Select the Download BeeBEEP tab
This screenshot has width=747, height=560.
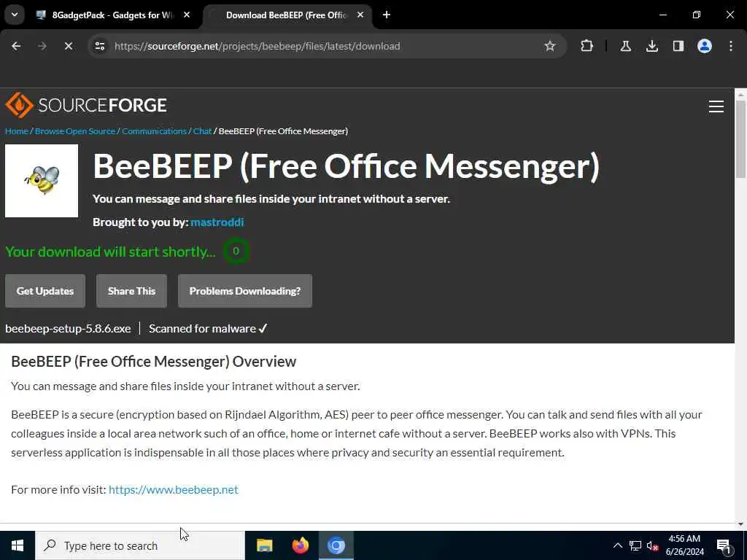(x=287, y=15)
